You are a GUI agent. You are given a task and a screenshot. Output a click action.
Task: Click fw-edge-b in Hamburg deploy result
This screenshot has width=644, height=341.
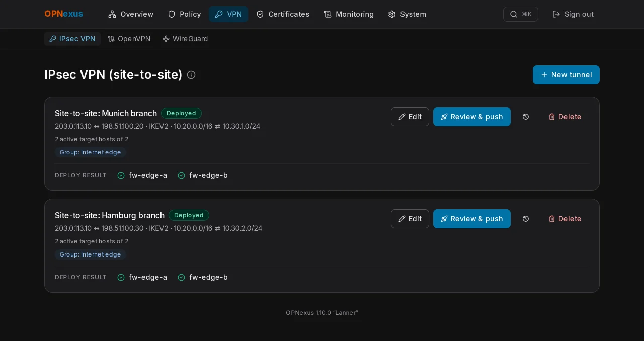tap(203, 277)
